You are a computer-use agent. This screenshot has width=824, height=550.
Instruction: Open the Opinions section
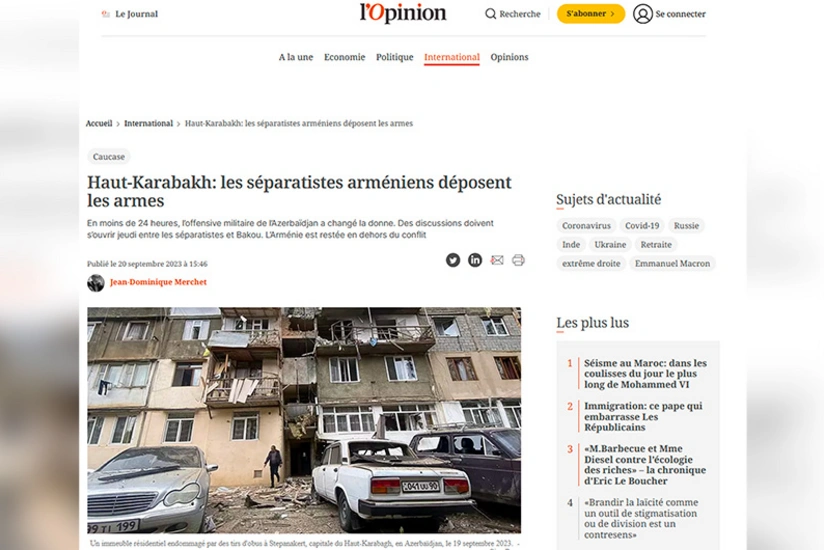(x=509, y=57)
